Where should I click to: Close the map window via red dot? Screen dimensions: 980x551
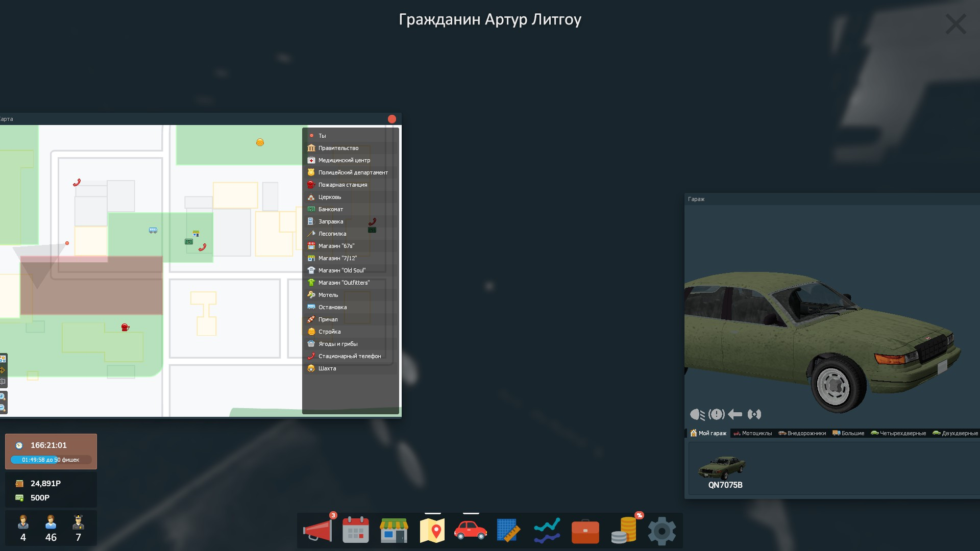click(x=392, y=119)
